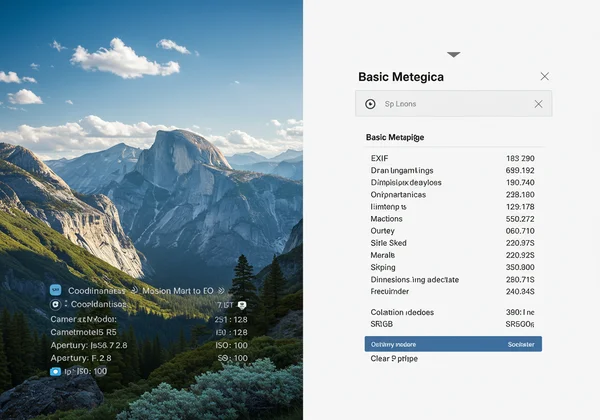Close the Basic Metegica panel

(x=544, y=76)
